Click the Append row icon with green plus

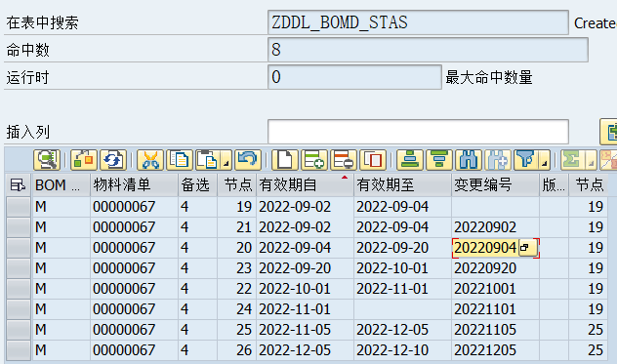pyautogui.click(x=314, y=160)
